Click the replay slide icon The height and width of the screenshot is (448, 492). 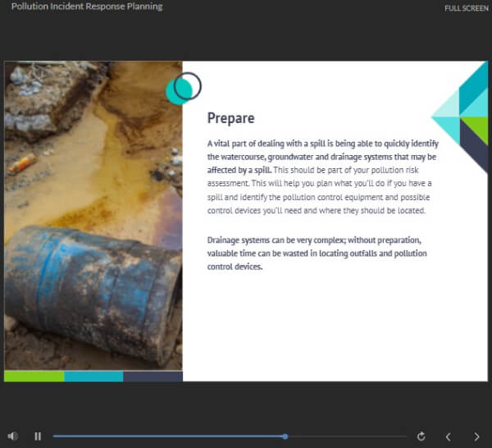pyautogui.click(x=421, y=437)
